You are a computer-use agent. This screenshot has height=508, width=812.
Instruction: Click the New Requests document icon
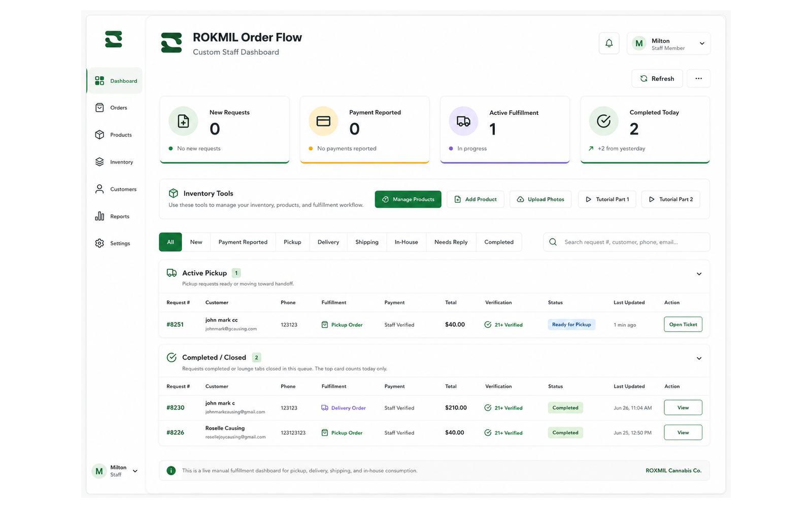pyautogui.click(x=183, y=121)
